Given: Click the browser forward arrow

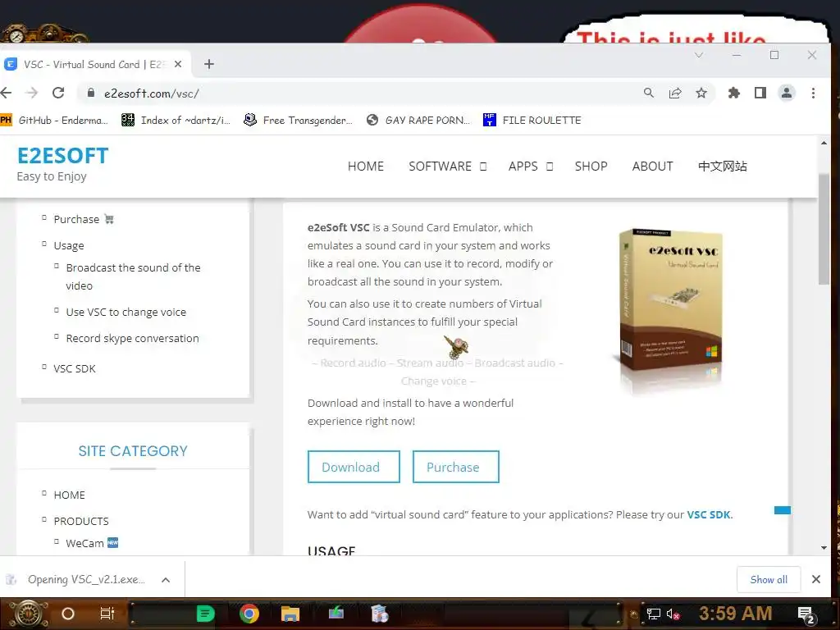Looking at the screenshot, I should [x=32, y=94].
